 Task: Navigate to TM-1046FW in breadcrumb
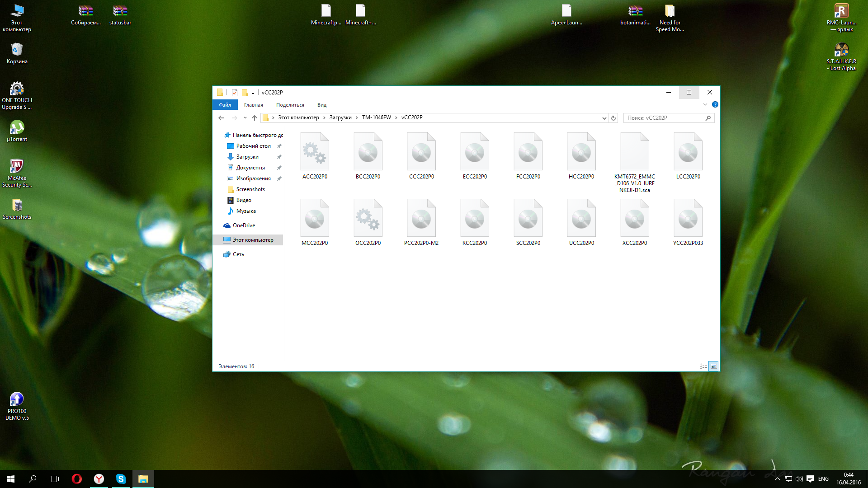tap(376, 117)
